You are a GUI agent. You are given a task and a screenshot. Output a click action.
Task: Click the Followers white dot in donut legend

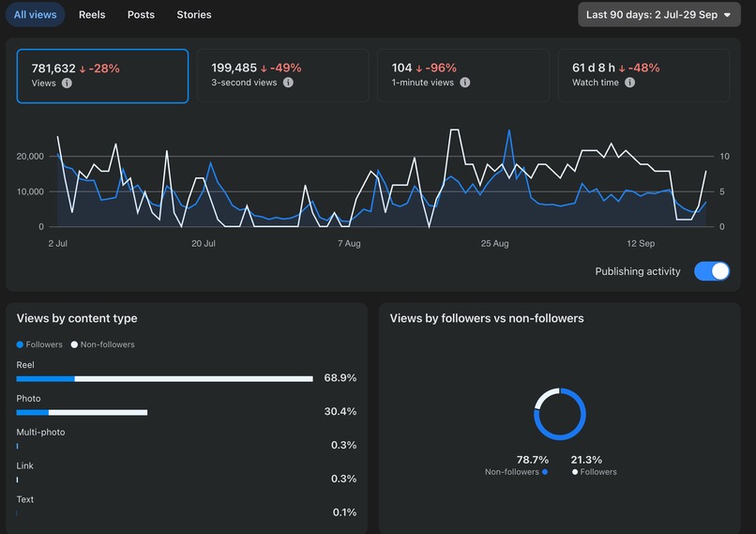(x=575, y=472)
